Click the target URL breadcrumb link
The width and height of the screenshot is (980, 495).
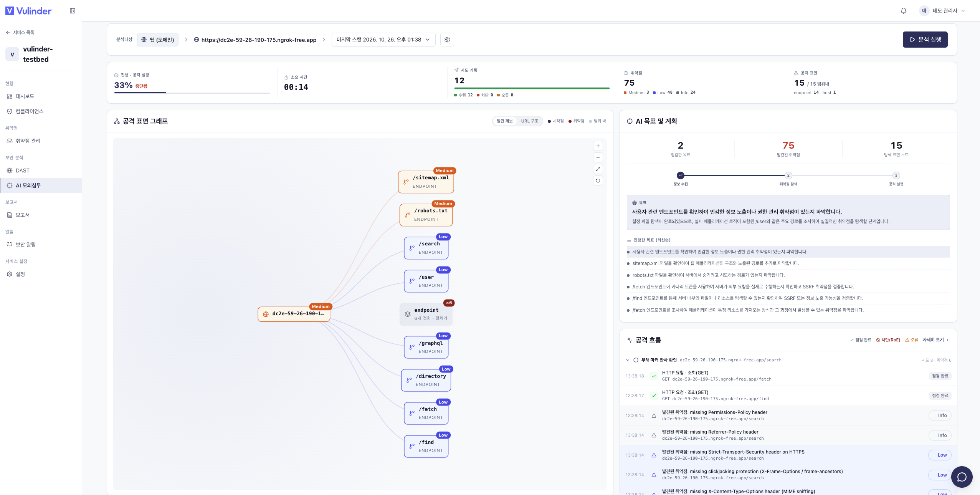(x=255, y=40)
